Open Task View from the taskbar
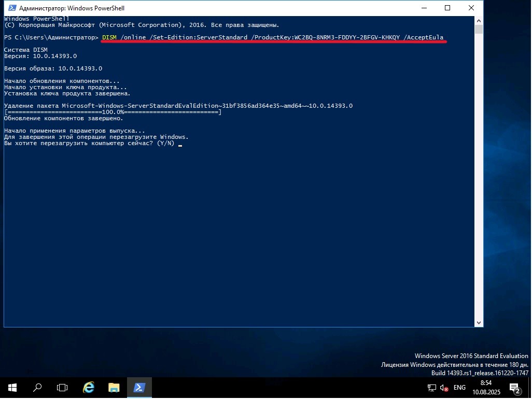Image resolution: width=532 pixels, height=399 pixels. 62,388
